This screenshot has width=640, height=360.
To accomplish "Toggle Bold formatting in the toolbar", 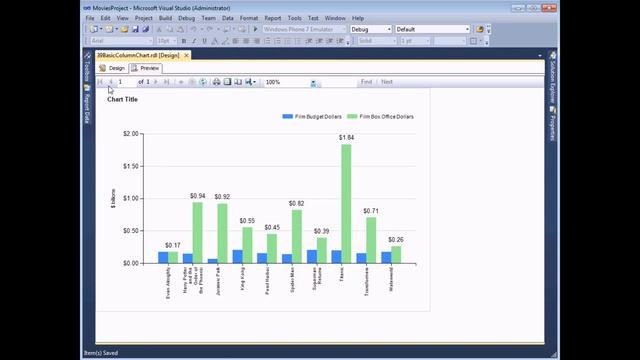I will (184, 41).
